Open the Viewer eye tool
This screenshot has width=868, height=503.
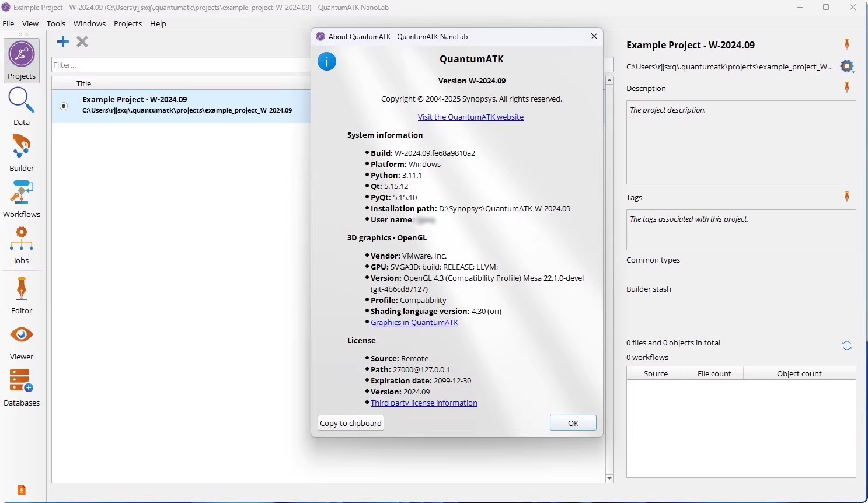tap(22, 341)
